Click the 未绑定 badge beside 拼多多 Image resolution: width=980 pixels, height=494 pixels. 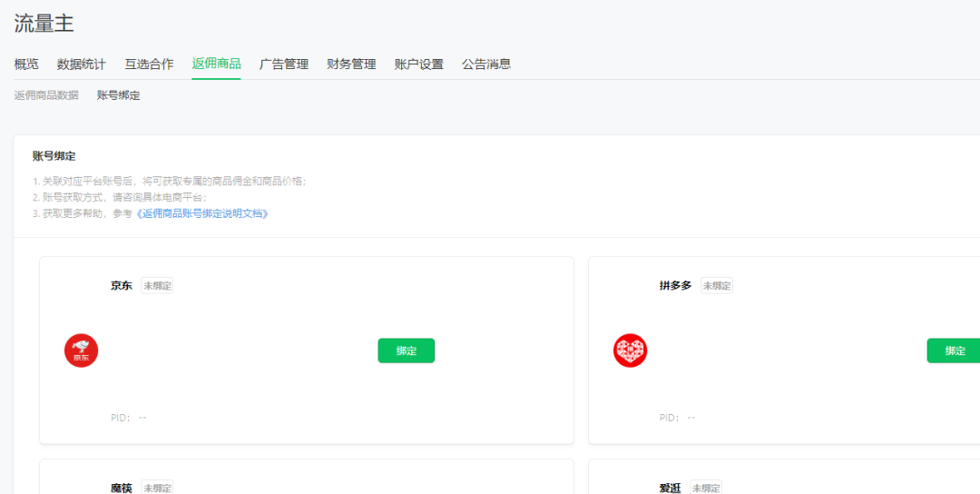coord(717,286)
